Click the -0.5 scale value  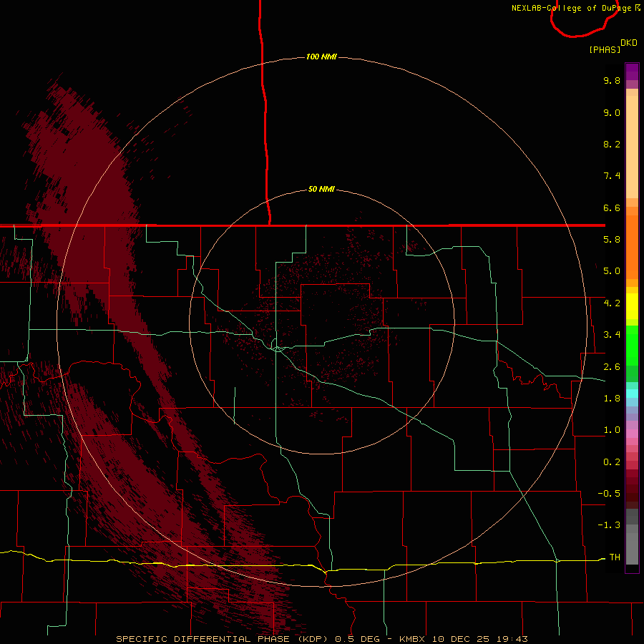coord(609,494)
